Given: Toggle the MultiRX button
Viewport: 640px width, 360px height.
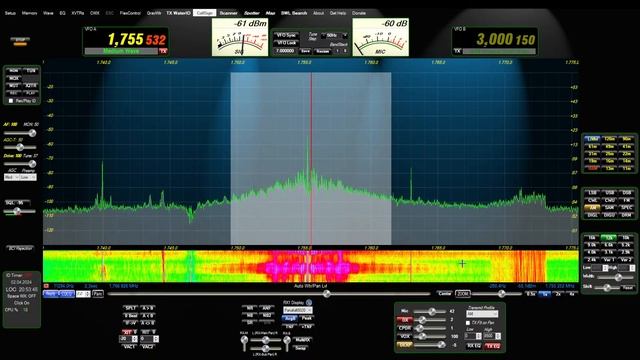Looking at the screenshot, I should 302,340.
